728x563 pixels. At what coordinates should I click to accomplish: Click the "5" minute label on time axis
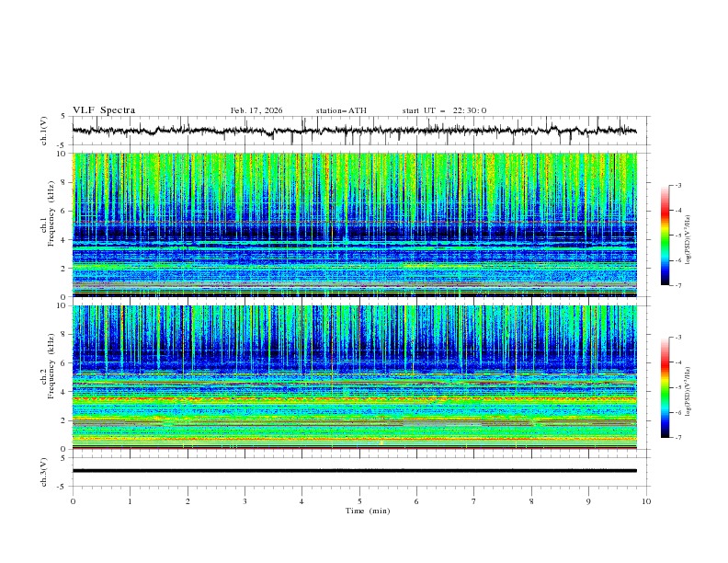[359, 501]
